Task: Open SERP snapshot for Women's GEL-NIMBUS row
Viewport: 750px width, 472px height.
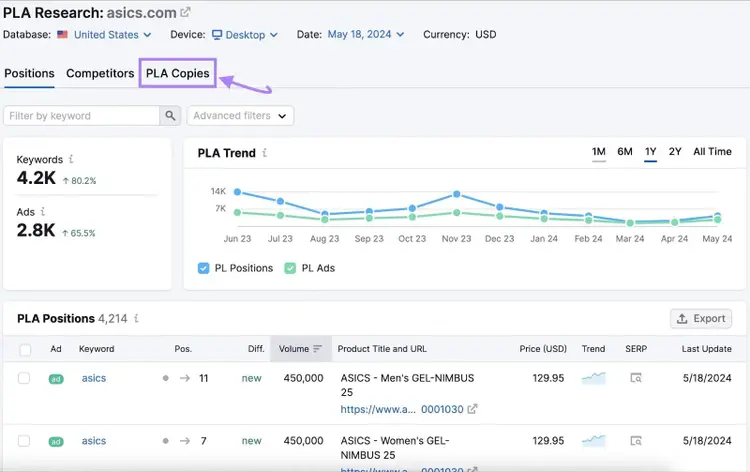Action: [x=636, y=441]
